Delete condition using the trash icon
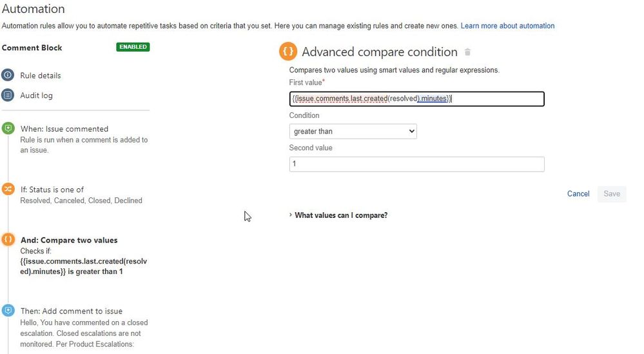The width and height of the screenshot is (644, 354). (467, 52)
